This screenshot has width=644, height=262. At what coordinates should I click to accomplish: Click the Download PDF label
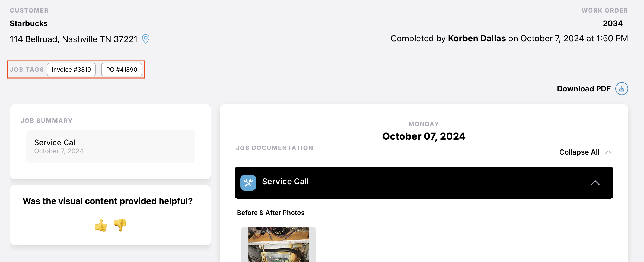tap(584, 89)
